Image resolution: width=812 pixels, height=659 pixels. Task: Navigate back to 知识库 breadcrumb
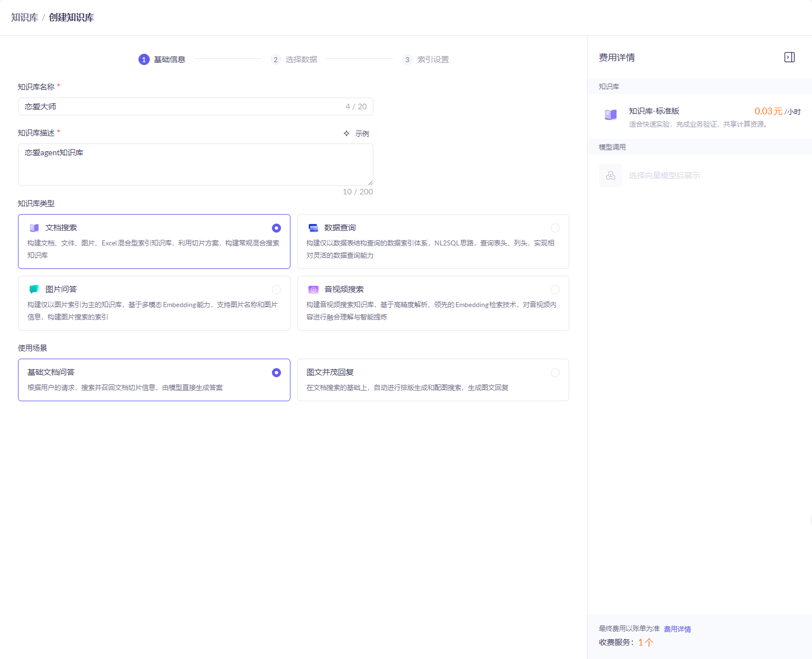click(25, 17)
